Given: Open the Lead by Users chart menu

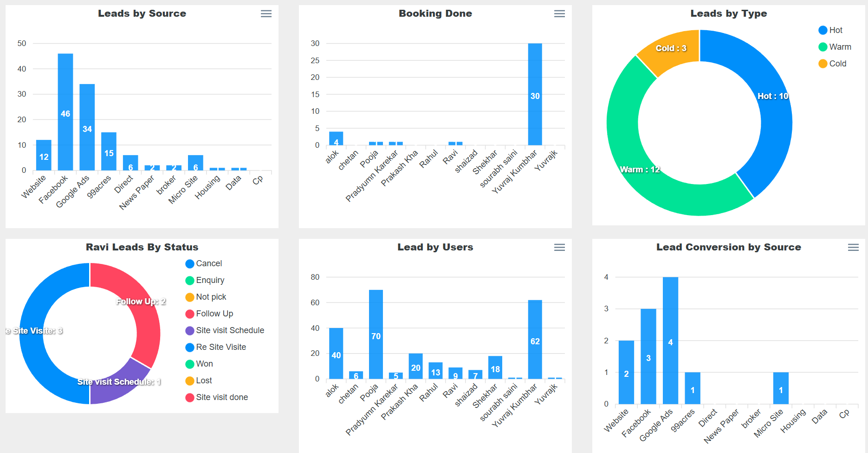Looking at the screenshot, I should (559, 248).
